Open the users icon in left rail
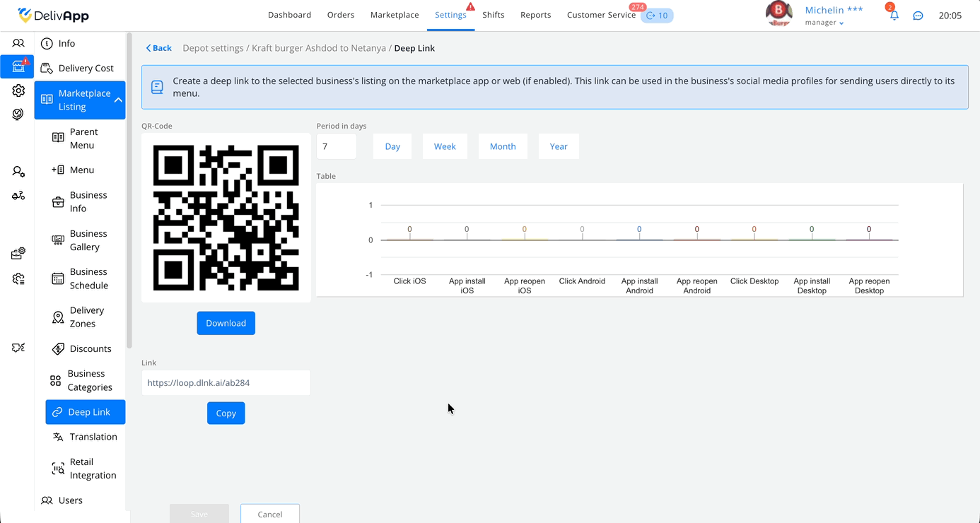Viewport: 980px width, 523px height. click(x=18, y=43)
